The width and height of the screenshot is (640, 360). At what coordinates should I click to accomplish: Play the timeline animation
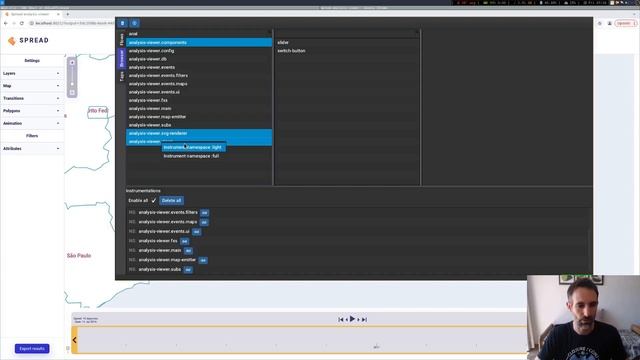coord(352,319)
